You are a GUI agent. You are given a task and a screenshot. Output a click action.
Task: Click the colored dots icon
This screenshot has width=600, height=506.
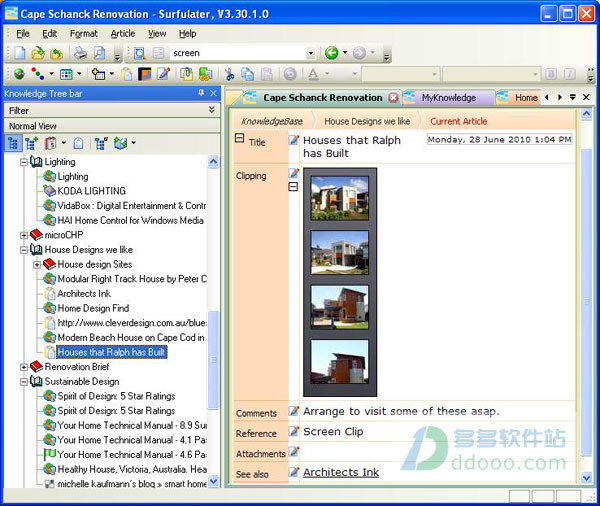click(37, 73)
